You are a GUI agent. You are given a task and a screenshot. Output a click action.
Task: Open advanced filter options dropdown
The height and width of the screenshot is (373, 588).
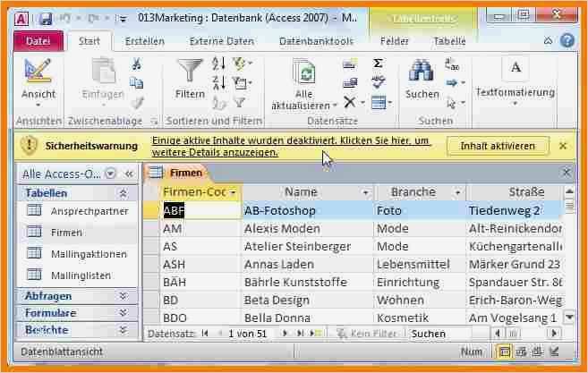pyautogui.click(x=243, y=82)
